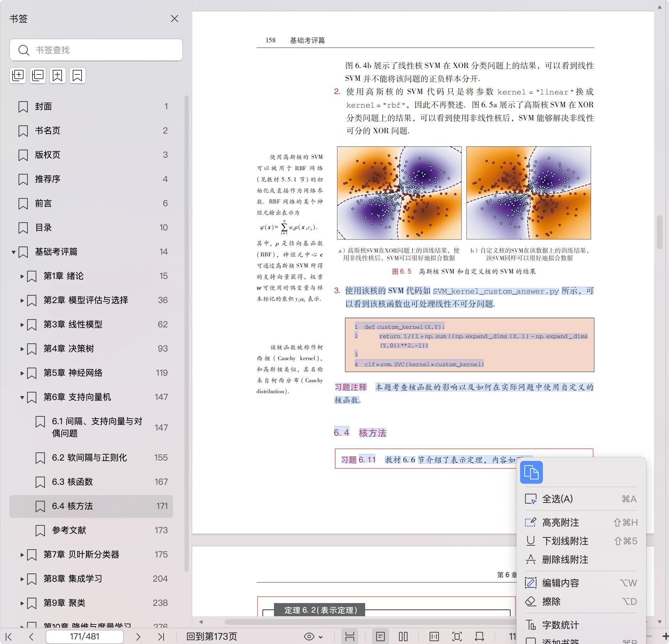
Task: Go to the last page
Action: [x=161, y=637]
